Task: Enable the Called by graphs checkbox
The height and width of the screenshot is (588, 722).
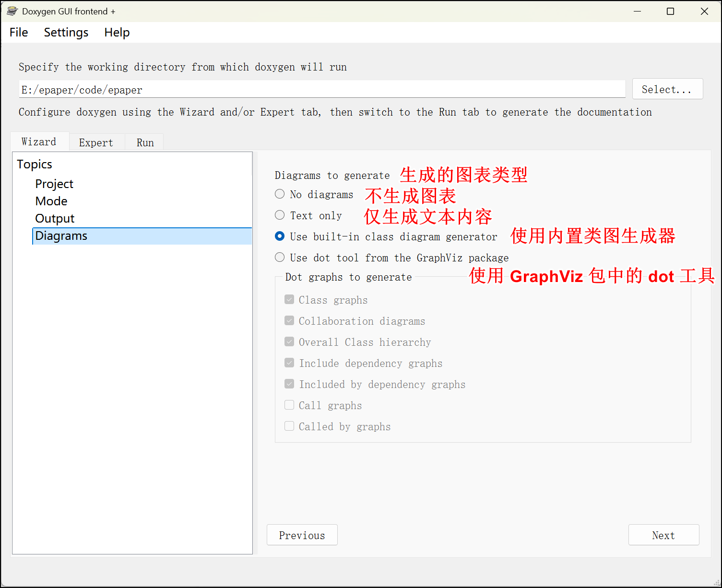Action: tap(289, 425)
